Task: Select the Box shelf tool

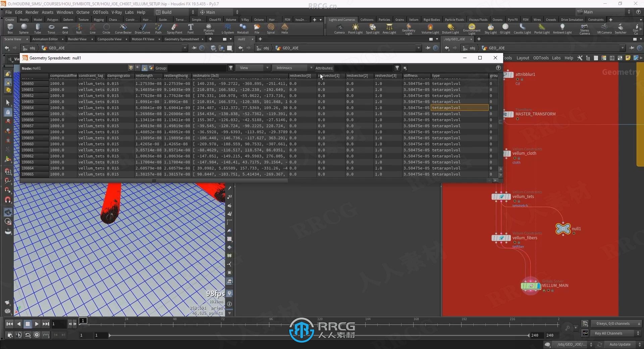Action: (10, 29)
